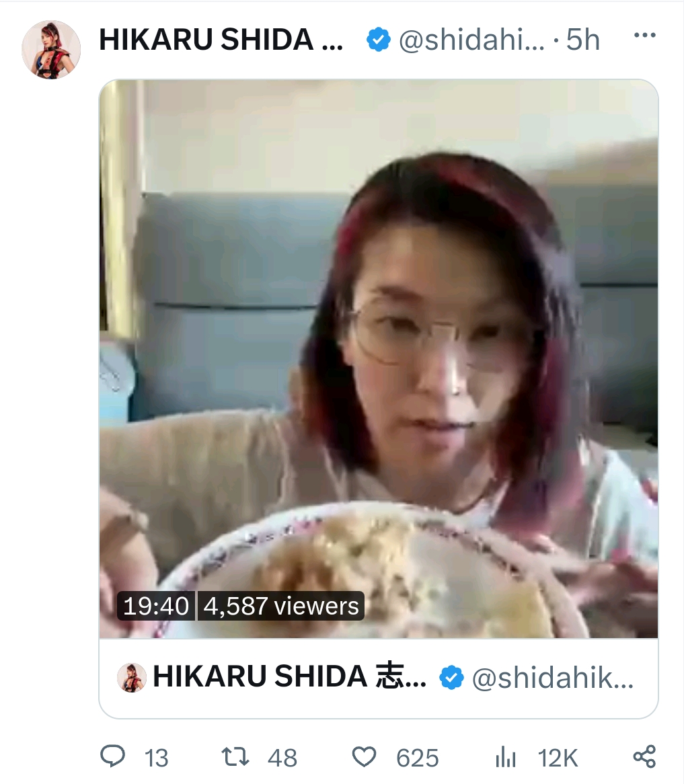Click small avatar in quoted broadcast card
This screenshot has height=784, width=684.
132,678
